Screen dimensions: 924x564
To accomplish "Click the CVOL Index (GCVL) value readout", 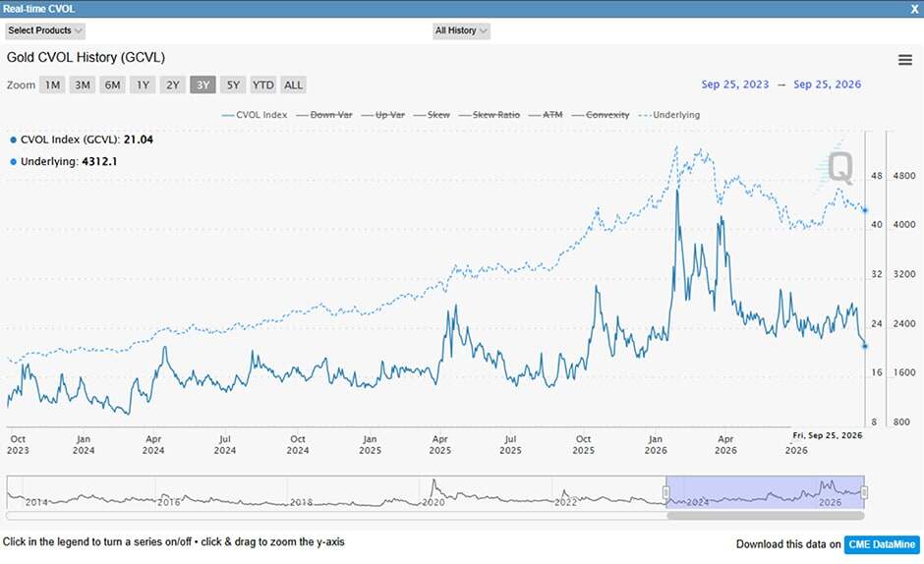I will tap(82, 140).
